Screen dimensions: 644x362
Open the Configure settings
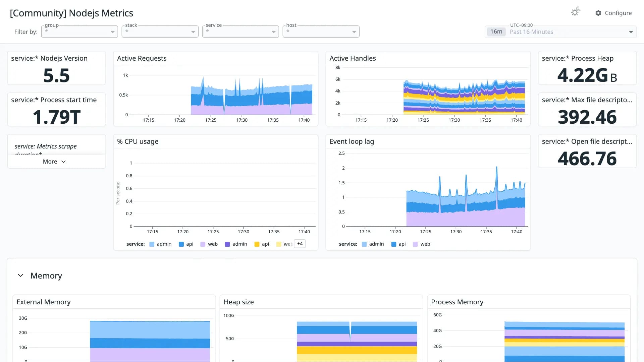coord(613,13)
